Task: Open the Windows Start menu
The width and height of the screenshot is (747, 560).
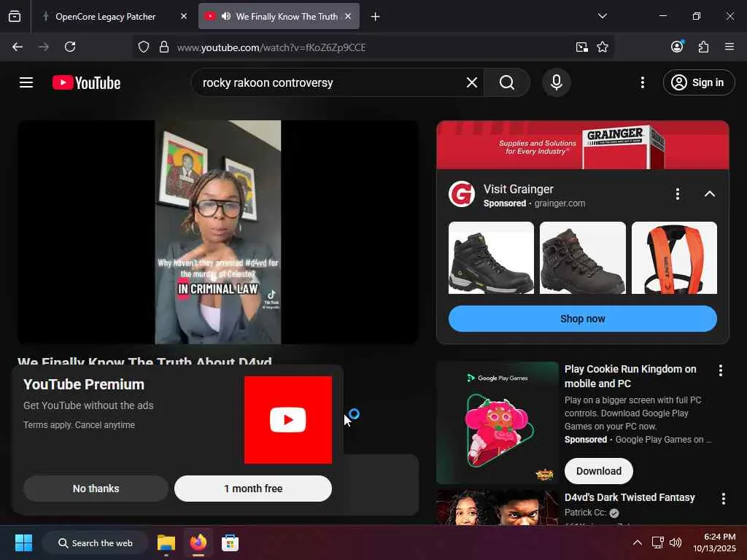Action: coord(23,542)
